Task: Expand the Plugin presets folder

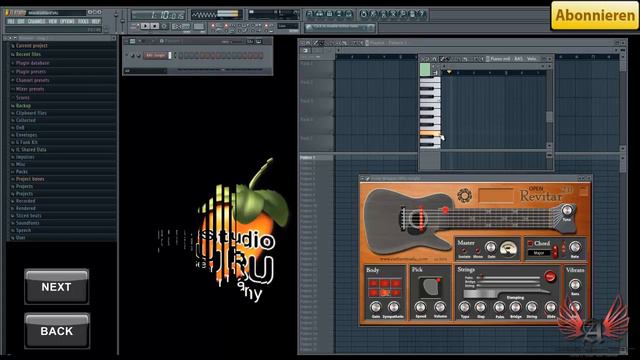Action: point(31,71)
